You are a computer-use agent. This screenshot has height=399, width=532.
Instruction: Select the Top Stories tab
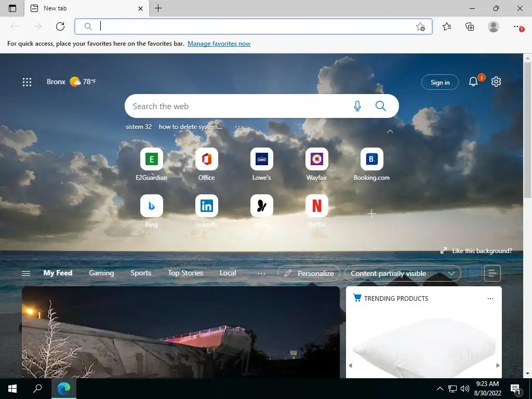[x=185, y=273]
